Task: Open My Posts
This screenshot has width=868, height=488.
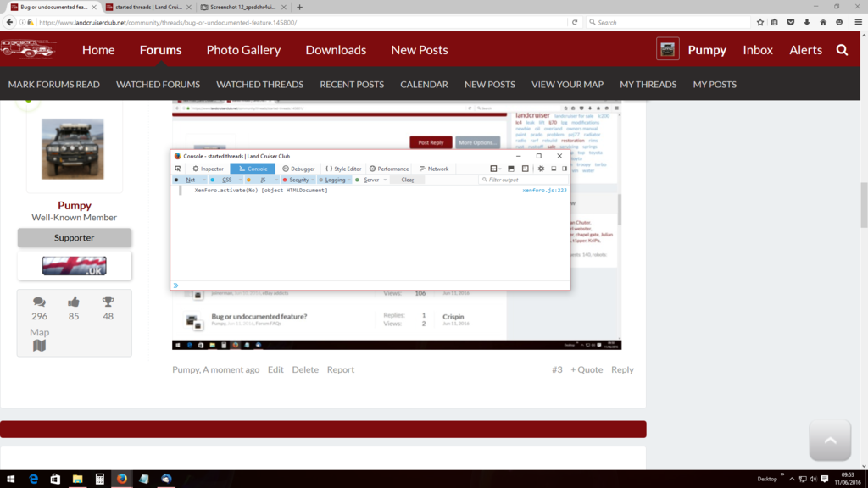Action: (715, 85)
